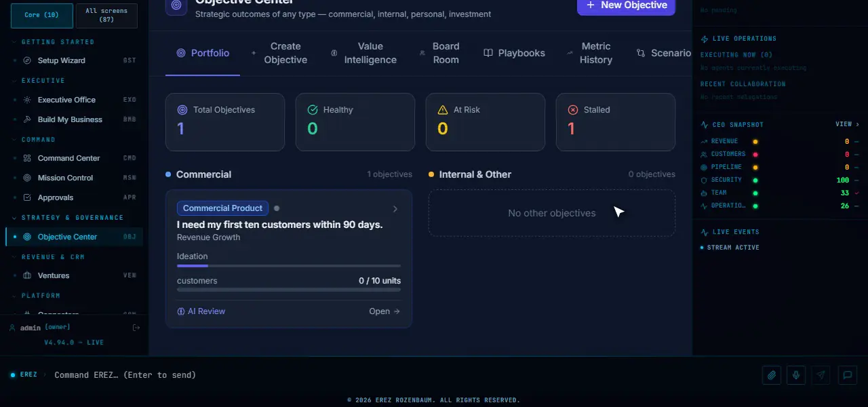Switch to All screens (87) view

coord(106,15)
